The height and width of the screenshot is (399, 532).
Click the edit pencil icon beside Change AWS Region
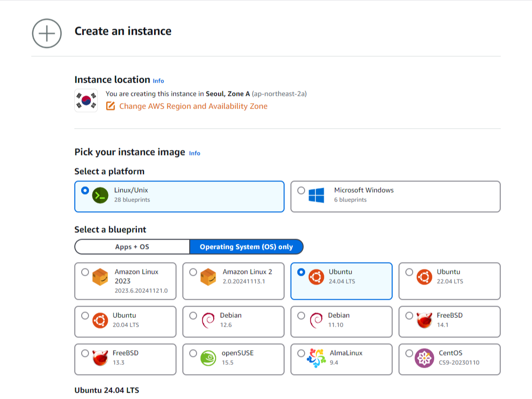[111, 106]
